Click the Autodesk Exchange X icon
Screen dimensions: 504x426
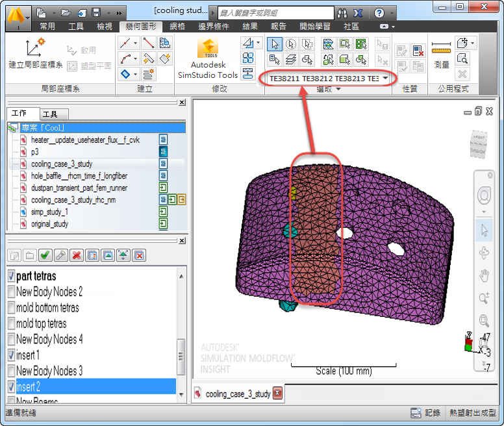coord(358,13)
